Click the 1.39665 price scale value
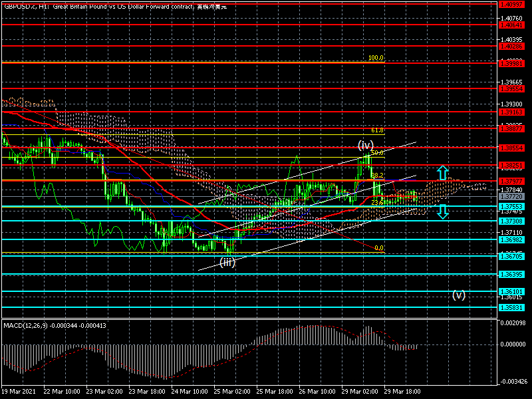The width and height of the screenshot is (532, 399). [512, 82]
